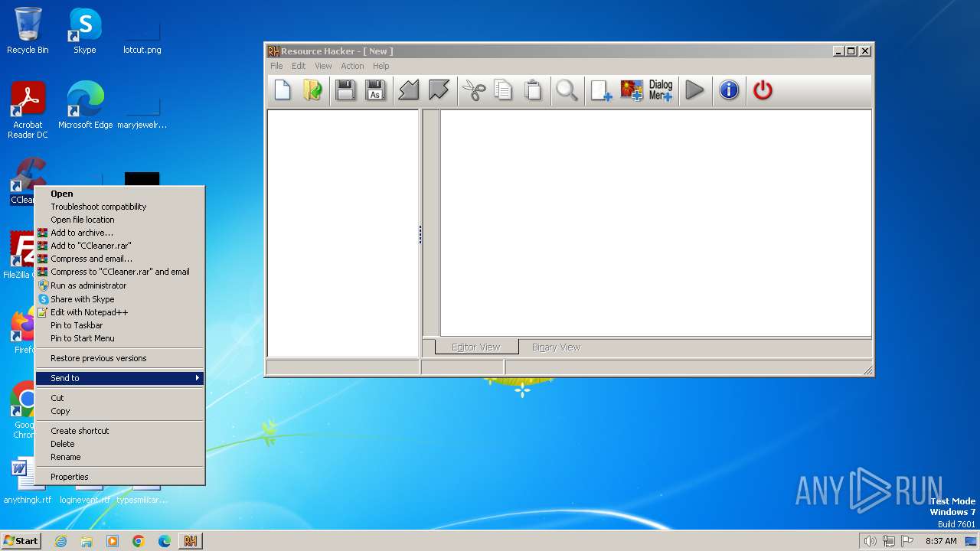Screen dimensions: 980x551
Task: Choose Add to "CCleaner.rar"
Action: click(119, 246)
